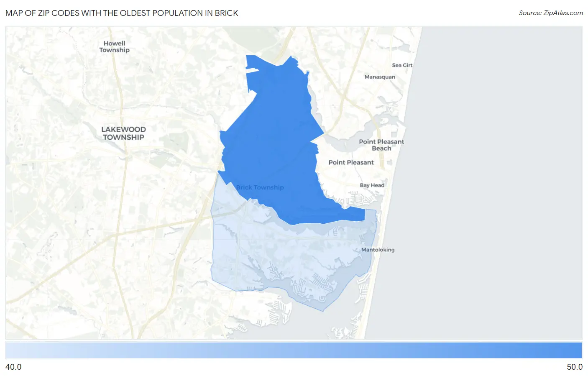Click the Bay Head map label

tap(372, 185)
